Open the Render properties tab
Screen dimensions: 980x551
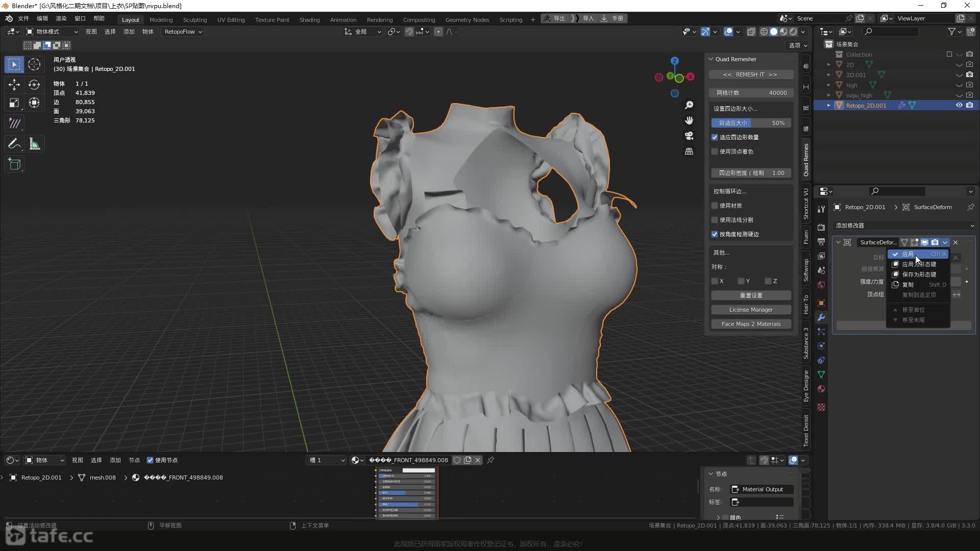tap(821, 227)
